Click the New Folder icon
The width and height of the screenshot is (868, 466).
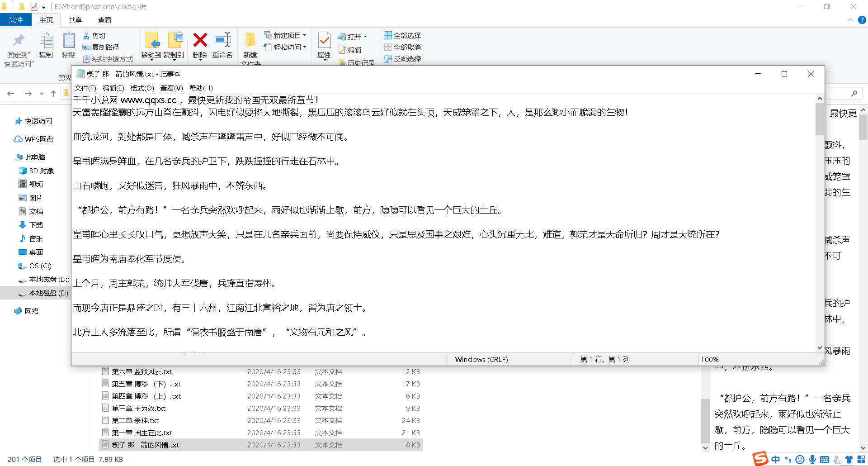250,40
